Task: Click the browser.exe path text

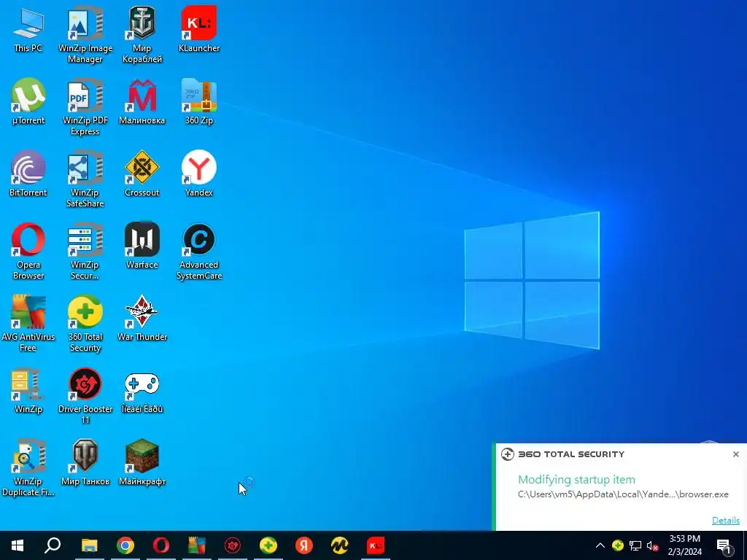Action: coord(623,494)
